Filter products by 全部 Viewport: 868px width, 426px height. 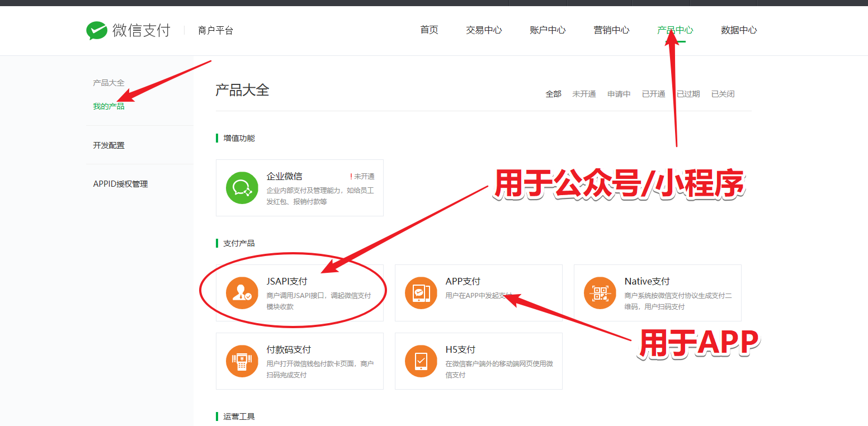pyautogui.click(x=553, y=94)
